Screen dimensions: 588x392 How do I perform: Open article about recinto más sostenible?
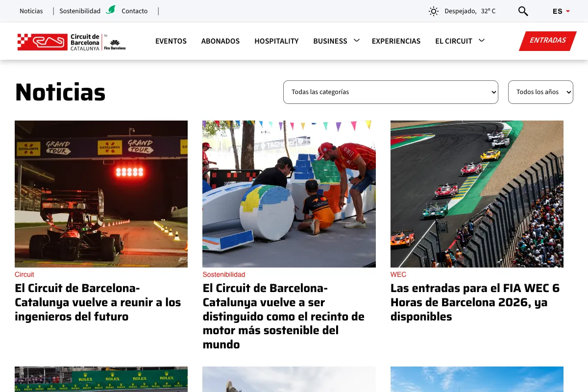284,316
